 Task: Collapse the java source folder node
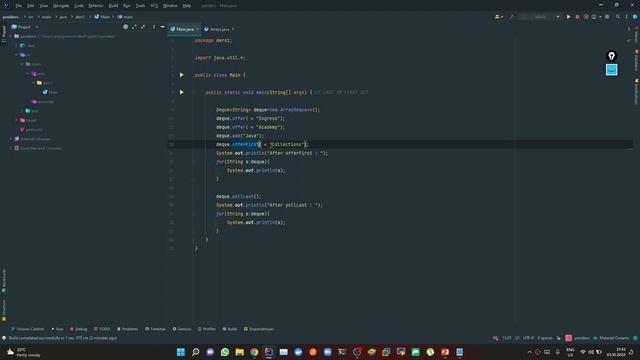point(28,73)
